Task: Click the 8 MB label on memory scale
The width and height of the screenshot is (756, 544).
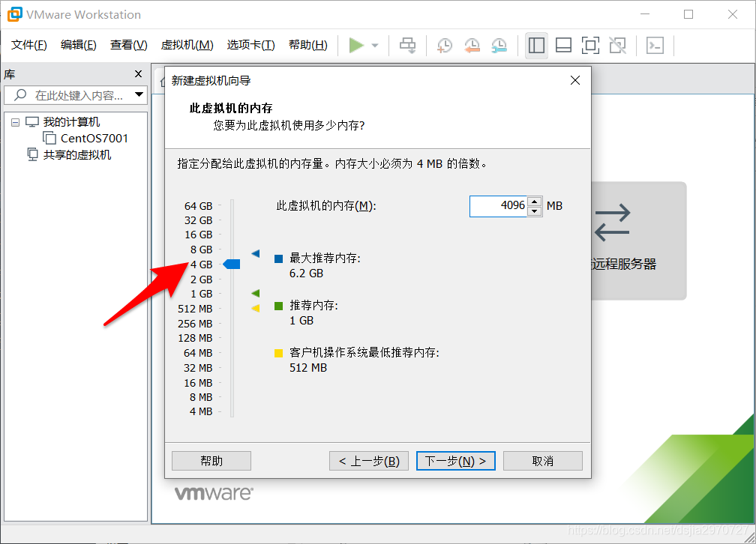Action: pyautogui.click(x=200, y=397)
